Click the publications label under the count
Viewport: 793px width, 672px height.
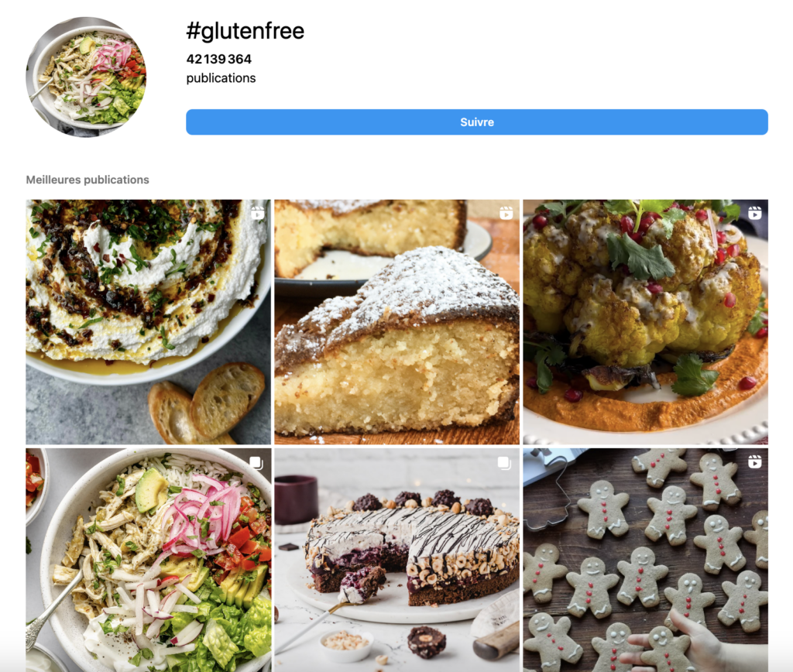(x=221, y=78)
